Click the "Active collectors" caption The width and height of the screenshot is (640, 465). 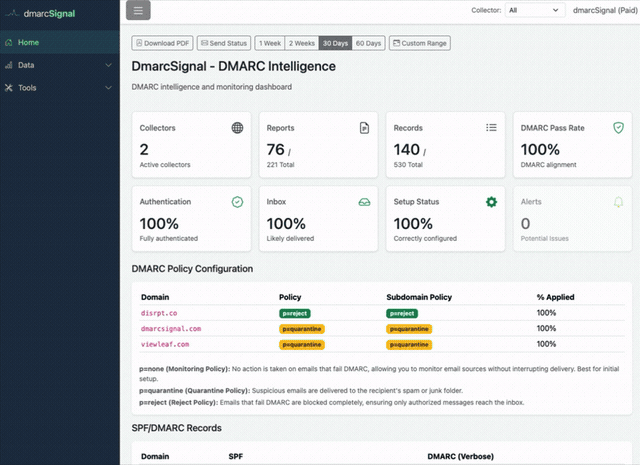coord(165,165)
